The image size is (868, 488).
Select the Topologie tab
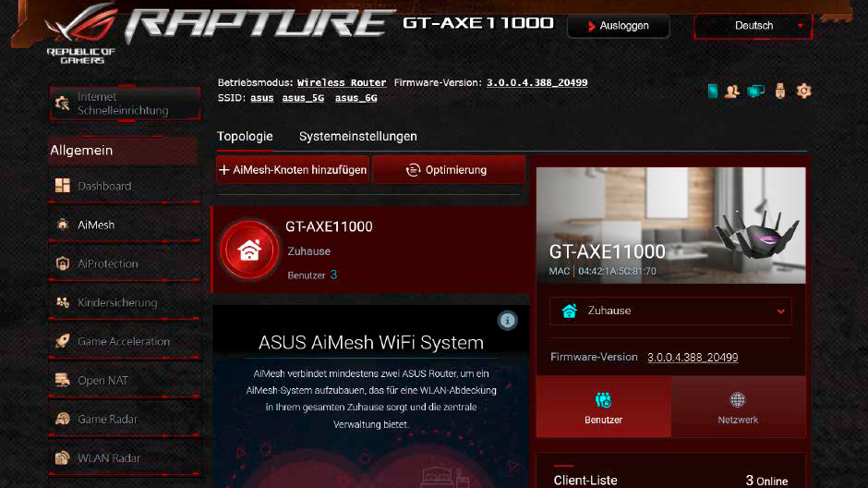coord(245,136)
